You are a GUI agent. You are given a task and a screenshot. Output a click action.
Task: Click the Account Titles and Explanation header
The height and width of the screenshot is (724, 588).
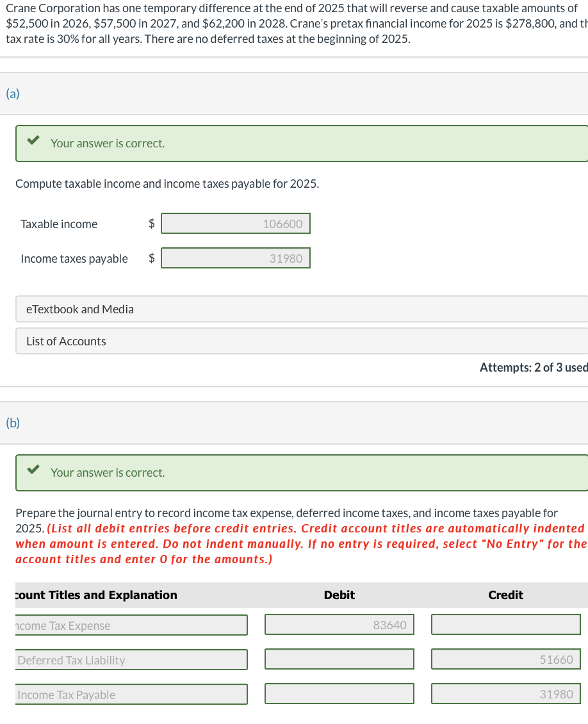[x=96, y=595]
